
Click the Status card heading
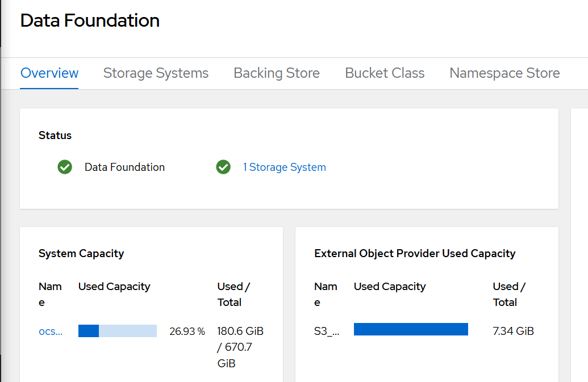pyautogui.click(x=55, y=136)
